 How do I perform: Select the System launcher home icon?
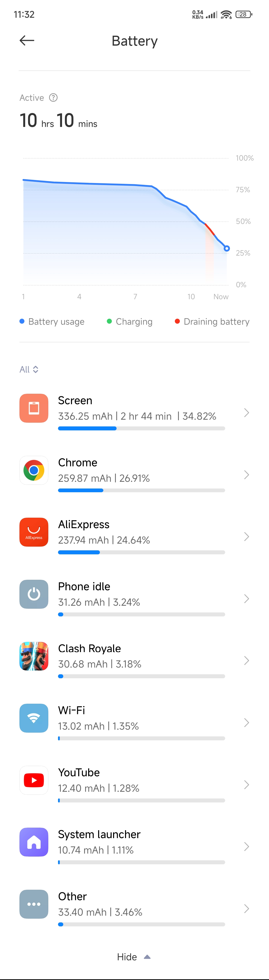pos(34,842)
